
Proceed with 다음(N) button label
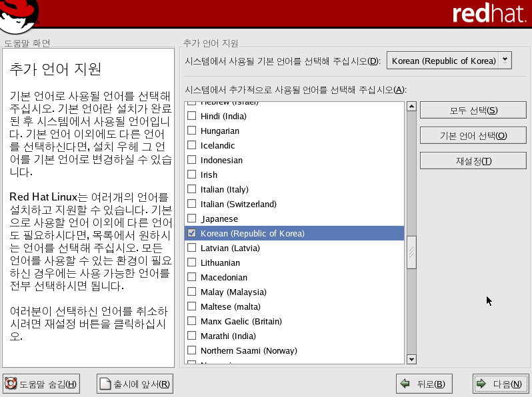pyautogui.click(x=507, y=384)
